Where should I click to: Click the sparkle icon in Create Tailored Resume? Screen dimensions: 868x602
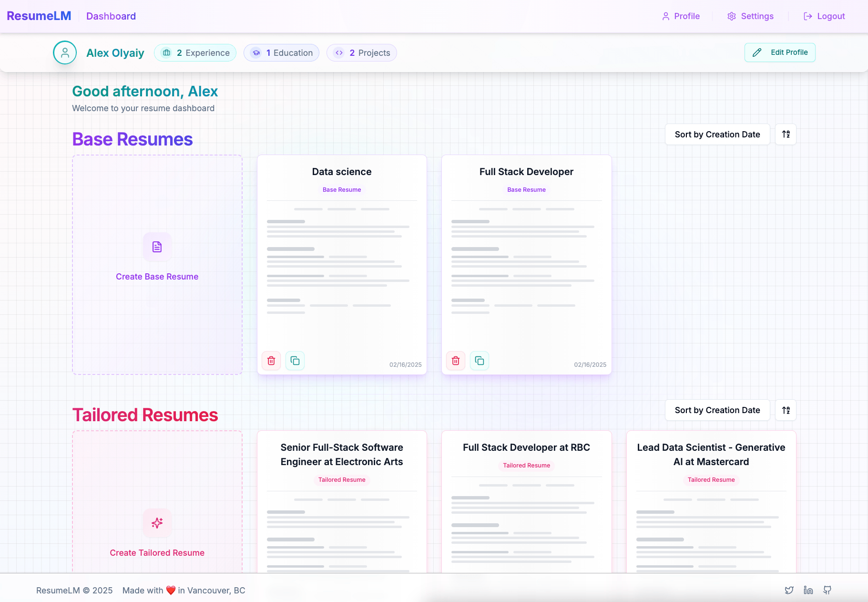(x=157, y=523)
